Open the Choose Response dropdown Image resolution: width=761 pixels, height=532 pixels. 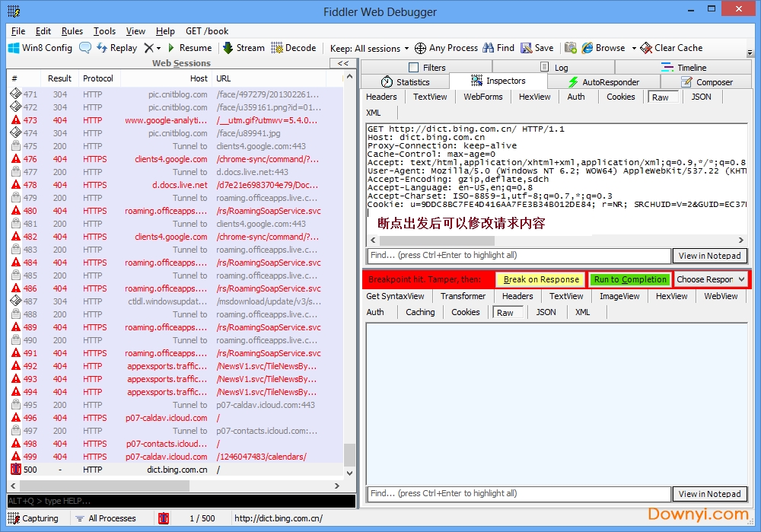[711, 279]
